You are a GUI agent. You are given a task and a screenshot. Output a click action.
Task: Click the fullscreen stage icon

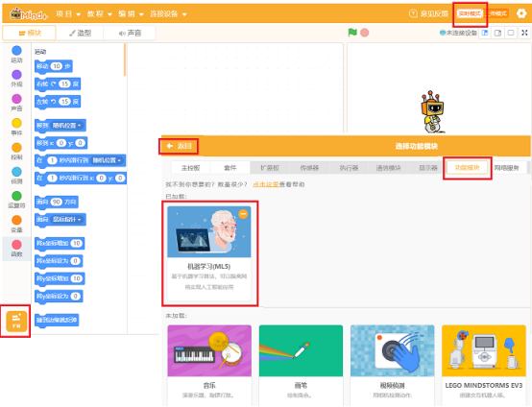point(524,33)
